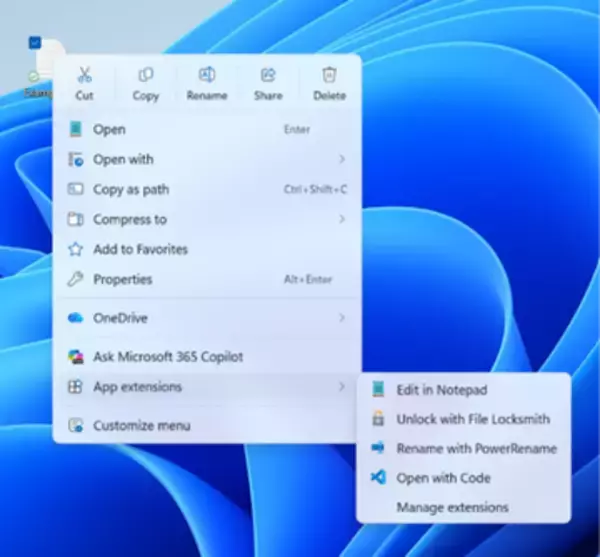Click the Copy icon in menu header

[146, 75]
